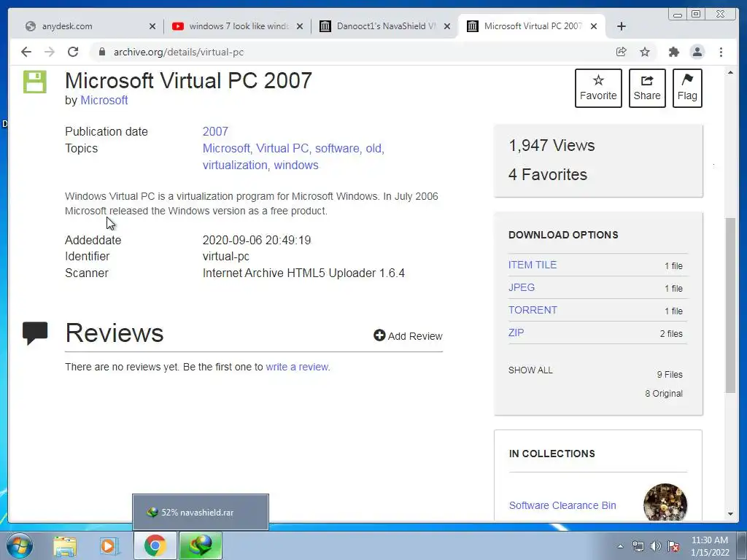Click SHOW ALL download files

(x=530, y=370)
